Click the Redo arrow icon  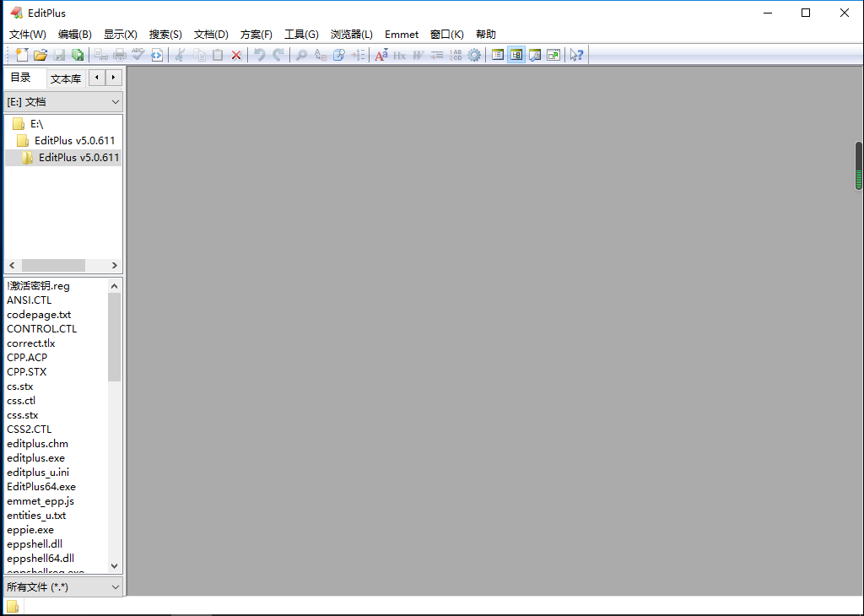point(278,55)
